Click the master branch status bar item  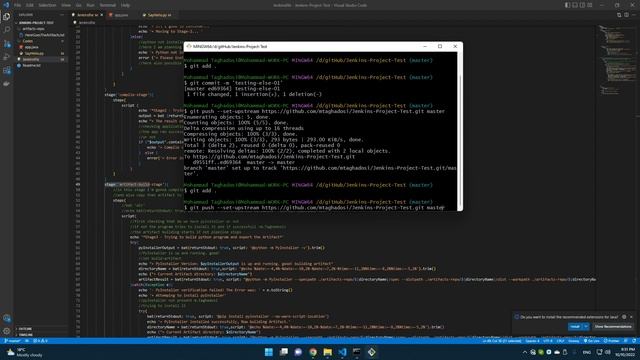point(12,341)
